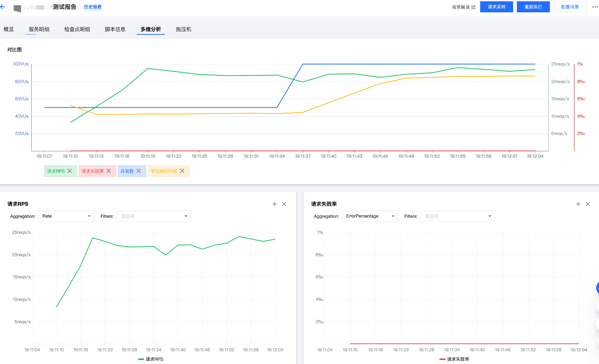
Task: Expand Filters dropdown in 请求RPS panel
Action: tap(153, 216)
